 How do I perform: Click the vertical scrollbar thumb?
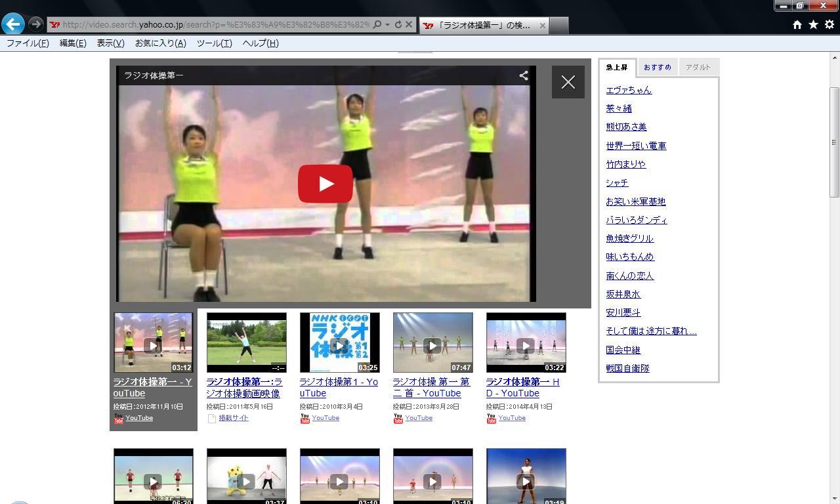tap(835, 142)
